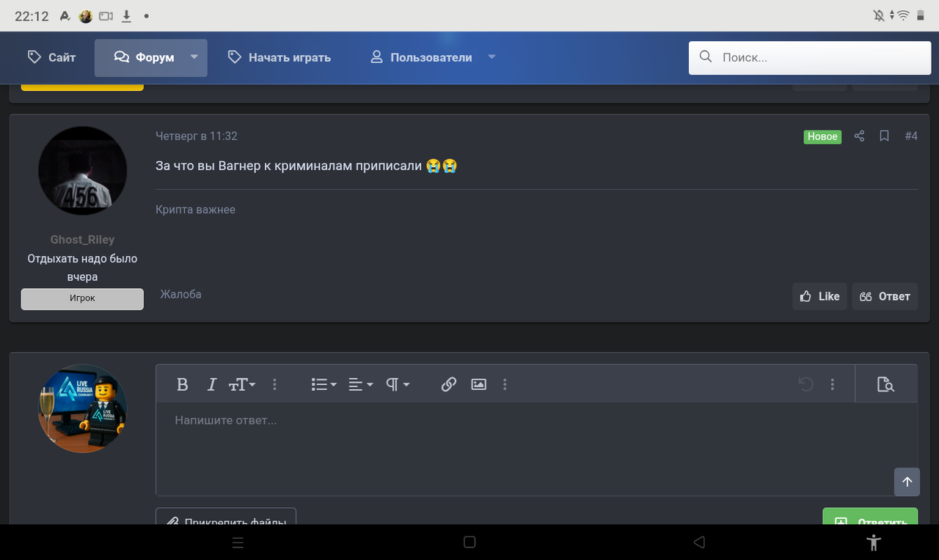Like the Ghost_Riley post
Viewport: 939px width, 560px height.
click(819, 296)
